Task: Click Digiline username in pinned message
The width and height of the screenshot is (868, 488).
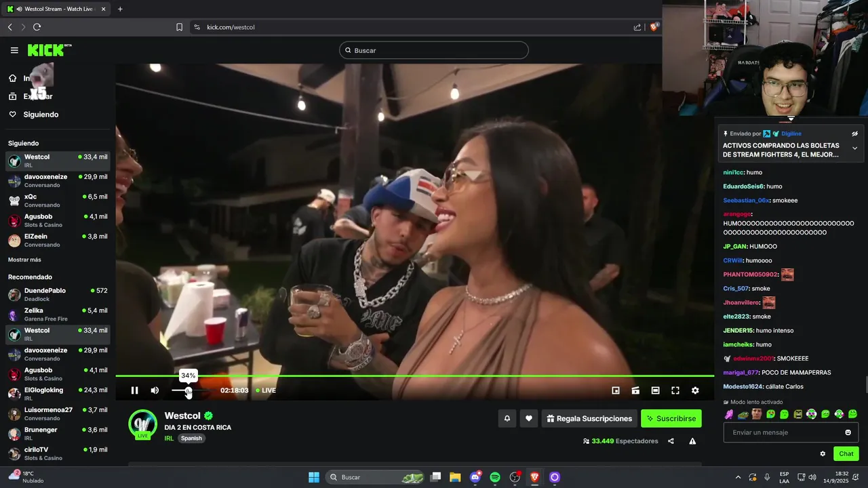Action: click(x=791, y=134)
